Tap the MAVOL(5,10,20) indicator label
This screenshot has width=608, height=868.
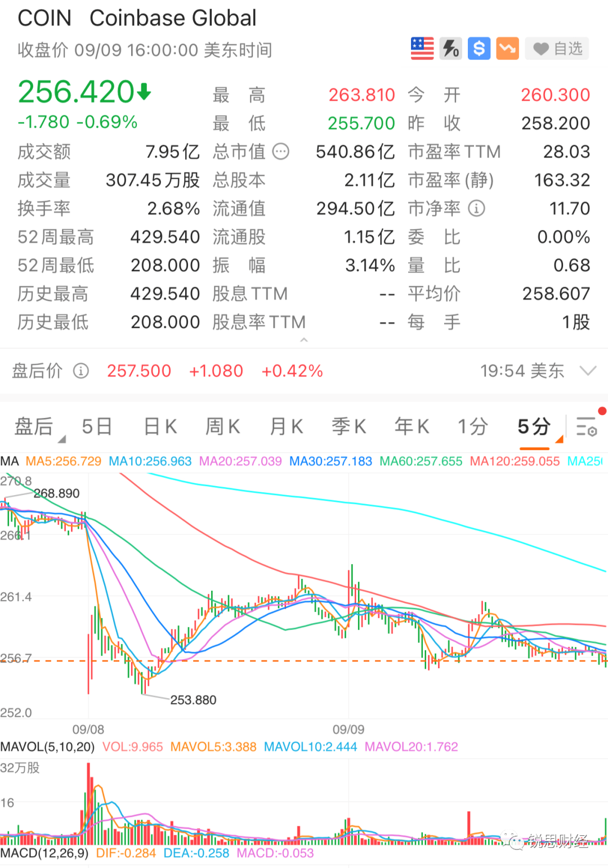[x=47, y=746]
